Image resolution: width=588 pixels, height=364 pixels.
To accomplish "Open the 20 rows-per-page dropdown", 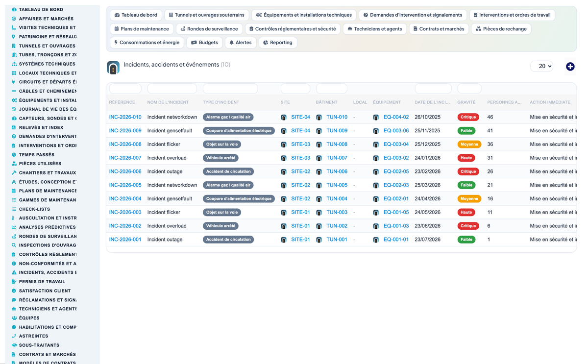I will pos(541,66).
